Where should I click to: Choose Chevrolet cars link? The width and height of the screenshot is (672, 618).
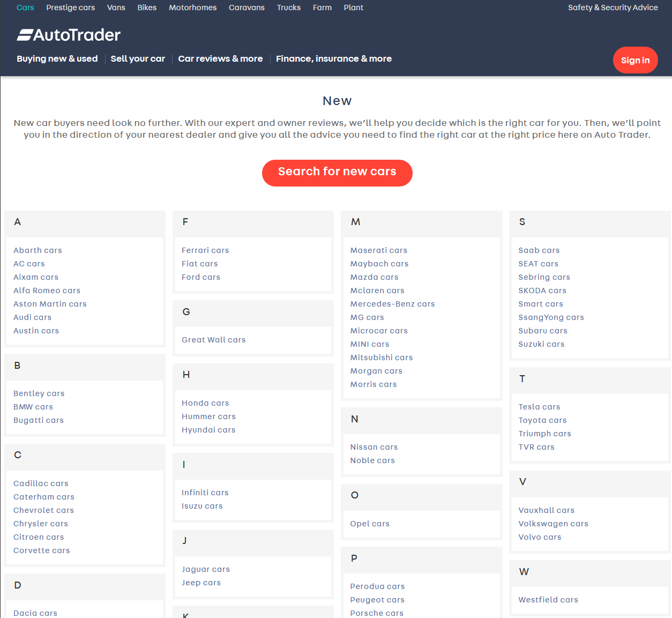[43, 510]
